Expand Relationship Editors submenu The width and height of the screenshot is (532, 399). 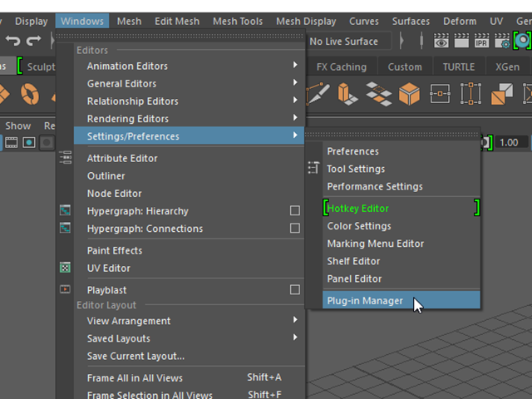[x=295, y=101]
